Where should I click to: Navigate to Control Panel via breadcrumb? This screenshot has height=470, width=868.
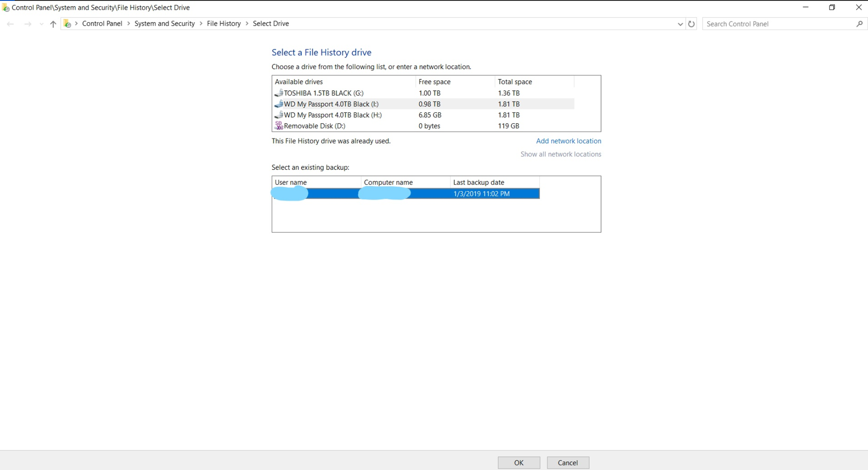pos(102,23)
